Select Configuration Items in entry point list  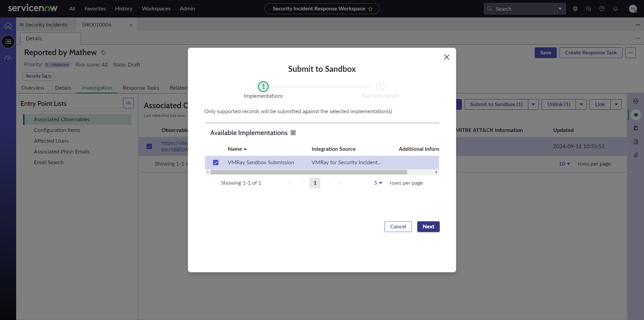(x=57, y=130)
